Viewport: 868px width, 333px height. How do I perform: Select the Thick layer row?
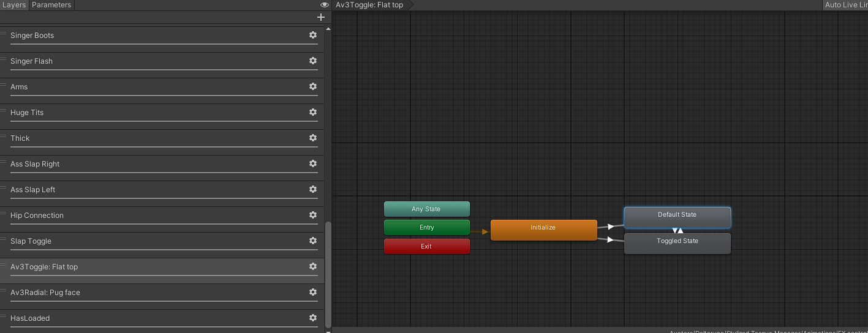pos(162,142)
